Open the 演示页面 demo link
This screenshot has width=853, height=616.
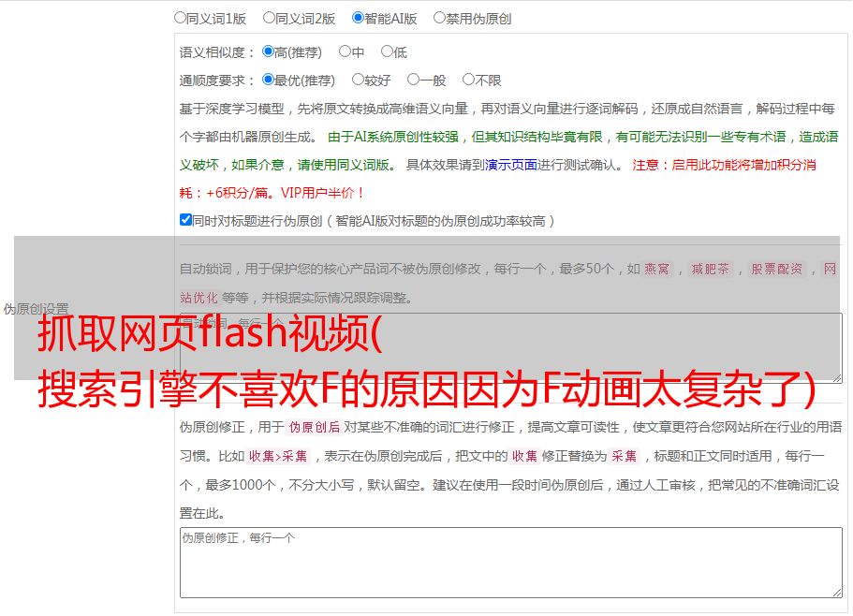click(x=510, y=165)
